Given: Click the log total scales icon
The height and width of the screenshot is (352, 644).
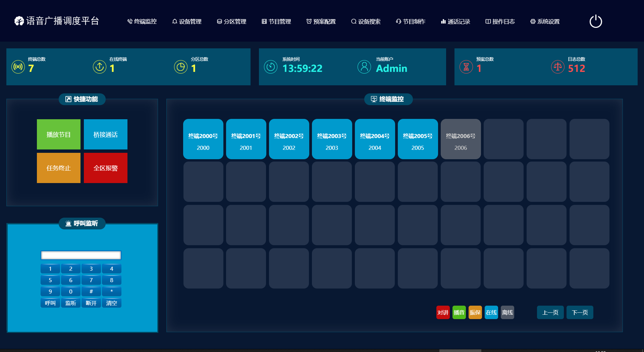Looking at the screenshot, I should 558,67.
